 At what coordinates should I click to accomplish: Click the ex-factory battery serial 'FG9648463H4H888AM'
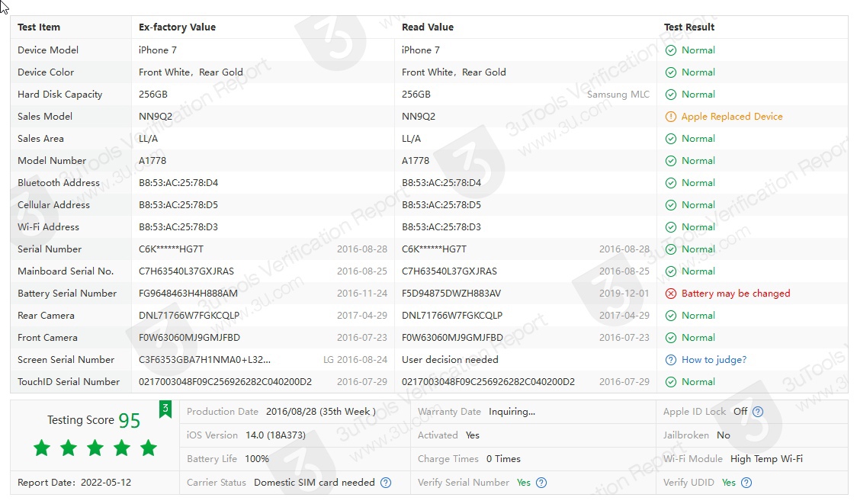tap(188, 294)
